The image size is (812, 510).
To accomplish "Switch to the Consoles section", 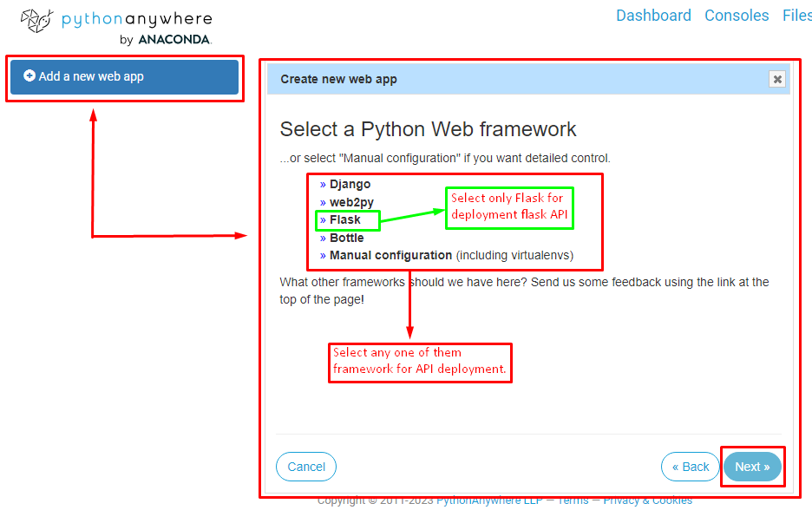I will tap(736, 15).
